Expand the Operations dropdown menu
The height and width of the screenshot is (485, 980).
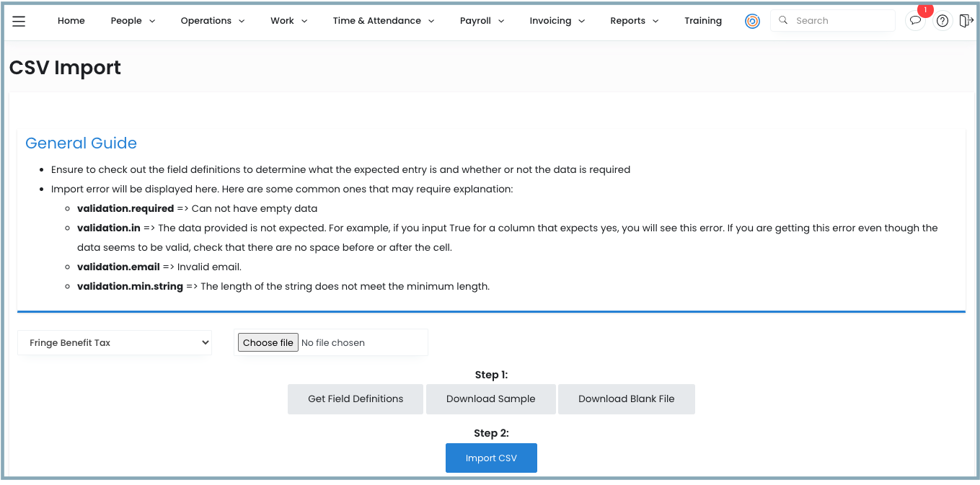pyautogui.click(x=212, y=21)
